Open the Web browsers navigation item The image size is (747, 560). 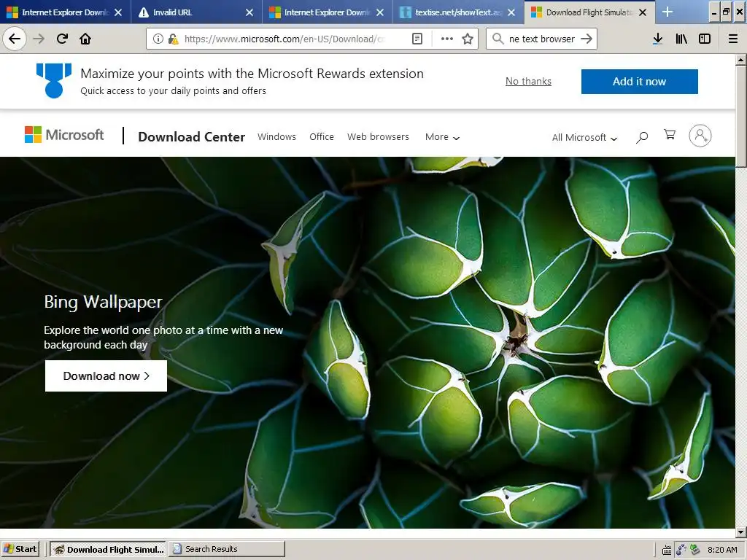coord(378,136)
